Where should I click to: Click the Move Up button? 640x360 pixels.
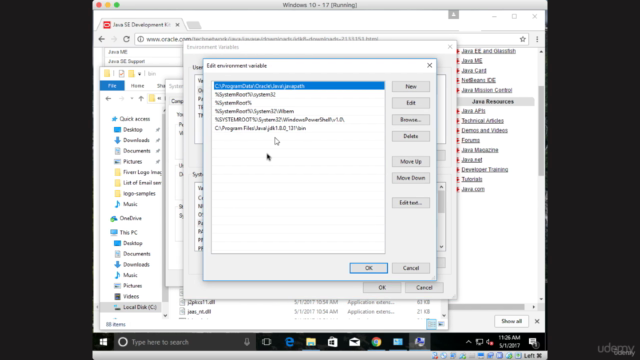pyautogui.click(x=411, y=162)
